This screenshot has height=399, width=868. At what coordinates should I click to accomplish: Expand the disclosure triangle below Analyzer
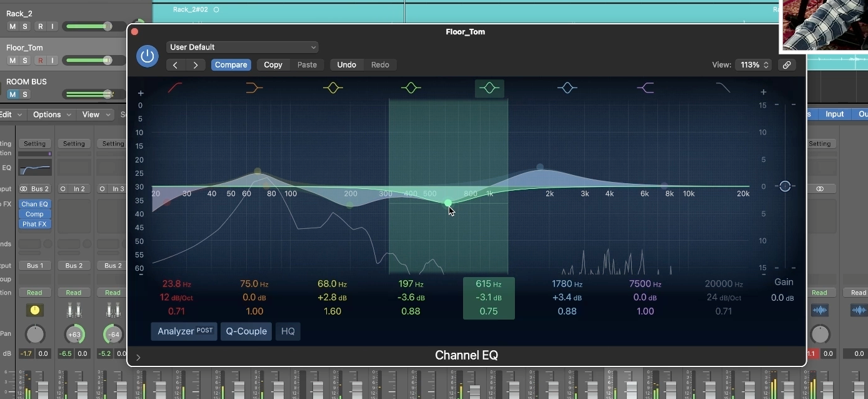pyautogui.click(x=138, y=358)
